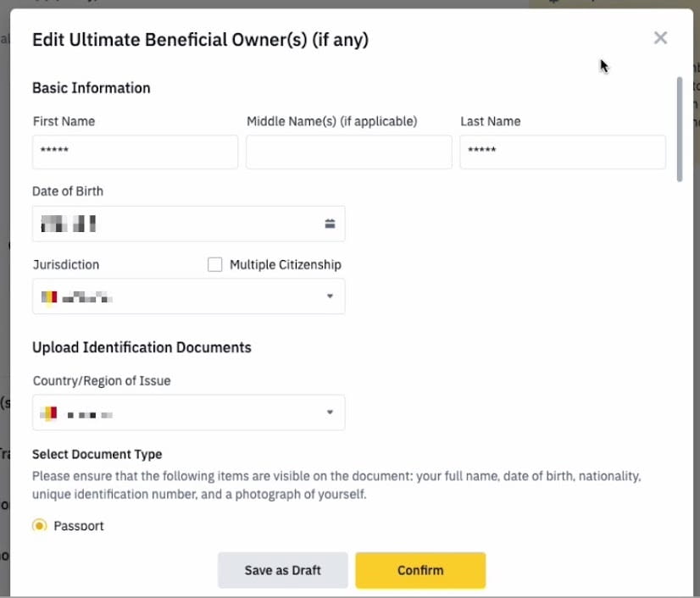Click the blurred country name in Jurisdiction
Viewport: 700px width, 598px height.
click(87, 297)
